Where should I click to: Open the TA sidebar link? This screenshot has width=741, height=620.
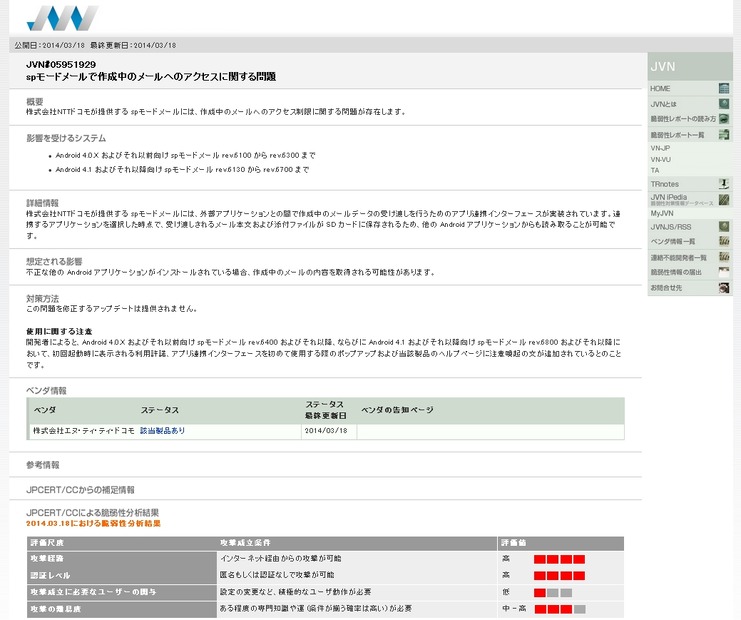(x=655, y=170)
